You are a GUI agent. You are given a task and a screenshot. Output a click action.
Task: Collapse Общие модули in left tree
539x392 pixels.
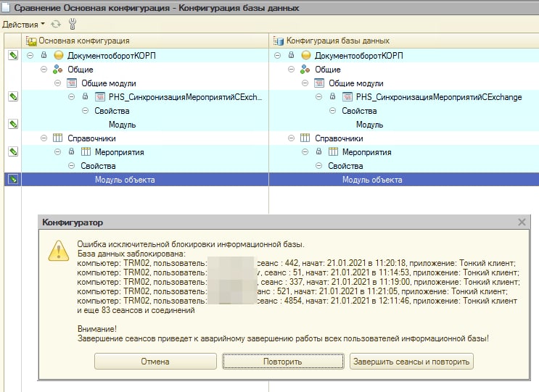pos(58,83)
